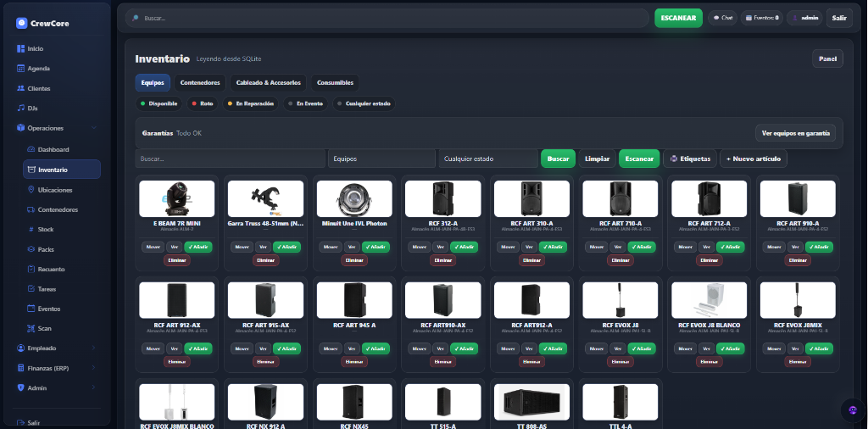
Task: Open the Garra Truss 48-51mm thumbnail
Action: (x=265, y=198)
